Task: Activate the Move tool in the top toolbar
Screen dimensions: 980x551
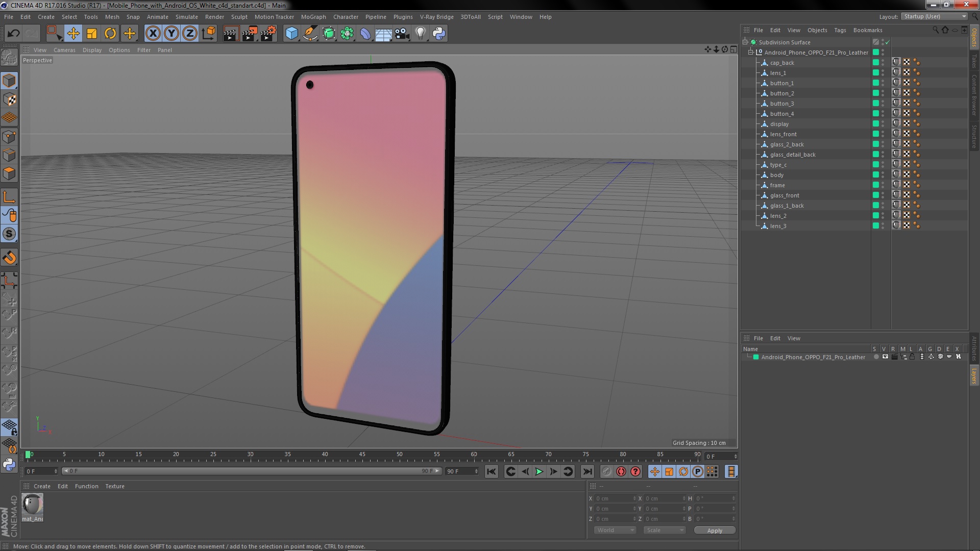Action: (73, 34)
